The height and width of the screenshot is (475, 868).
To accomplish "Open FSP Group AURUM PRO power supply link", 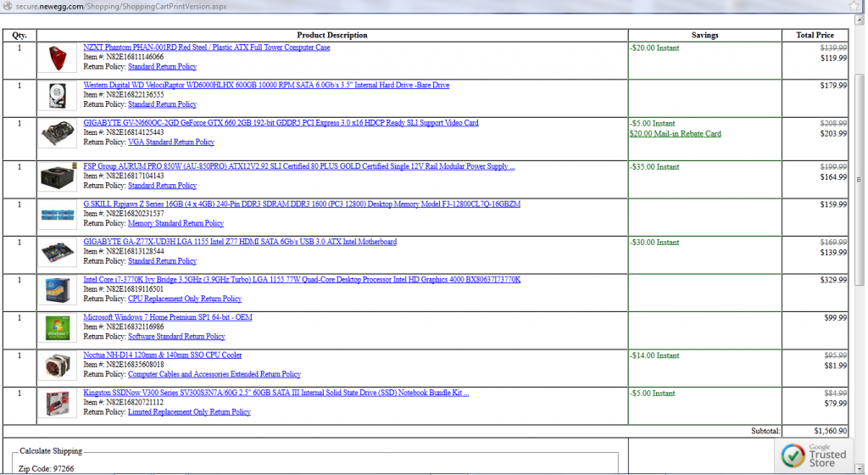I will tap(299, 166).
